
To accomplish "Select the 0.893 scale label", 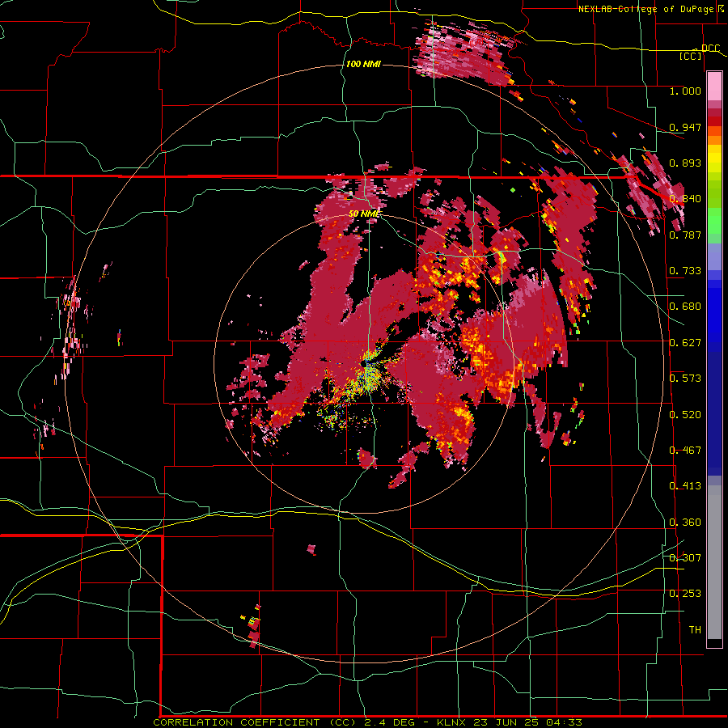I will point(685,163).
